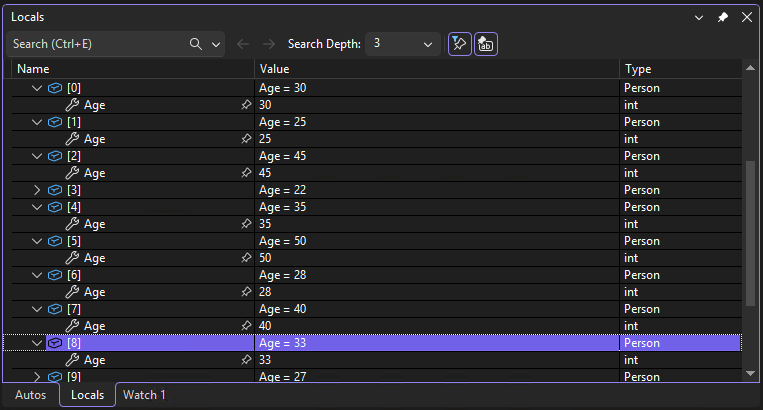The image size is (763, 410).
Task: Collapse the highlighted [8] item
Action: [38, 343]
